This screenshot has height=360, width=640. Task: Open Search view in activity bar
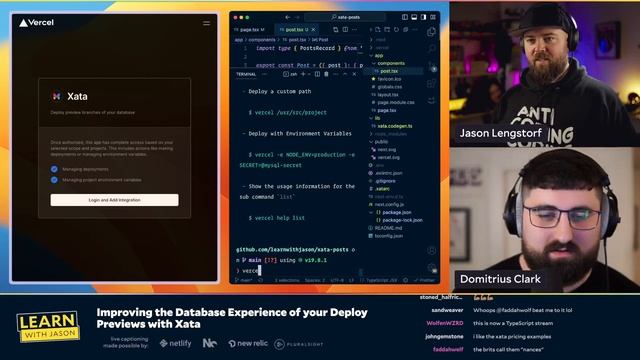[x=431, y=49]
